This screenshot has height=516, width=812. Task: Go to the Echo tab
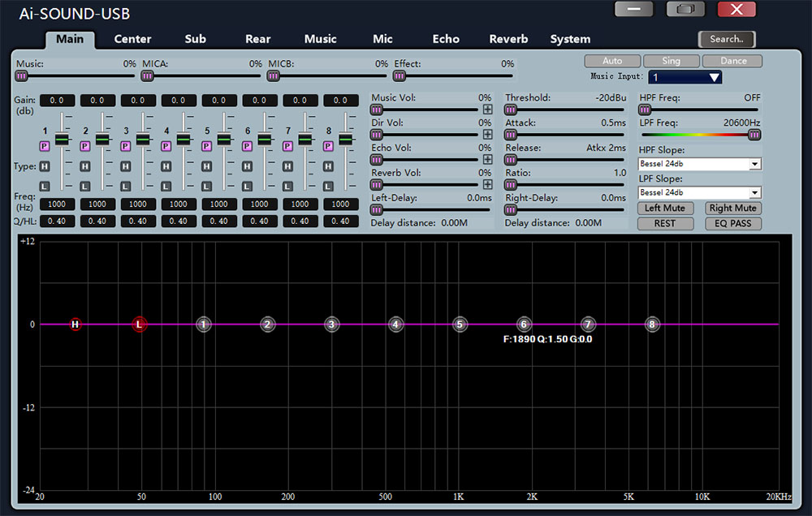446,39
